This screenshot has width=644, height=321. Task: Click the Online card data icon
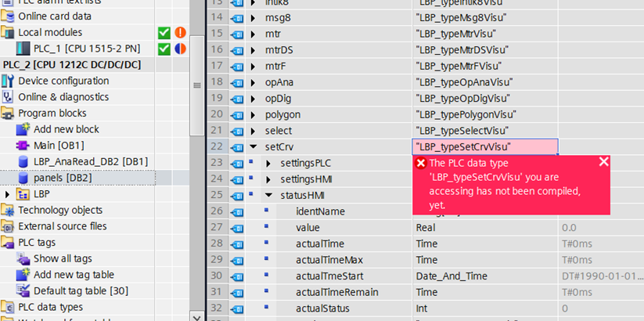click(8, 16)
